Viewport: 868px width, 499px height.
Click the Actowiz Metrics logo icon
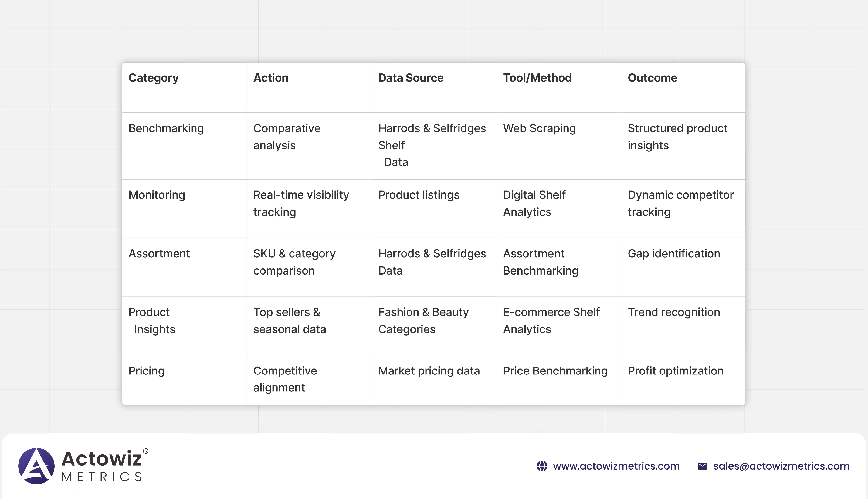tap(36, 466)
